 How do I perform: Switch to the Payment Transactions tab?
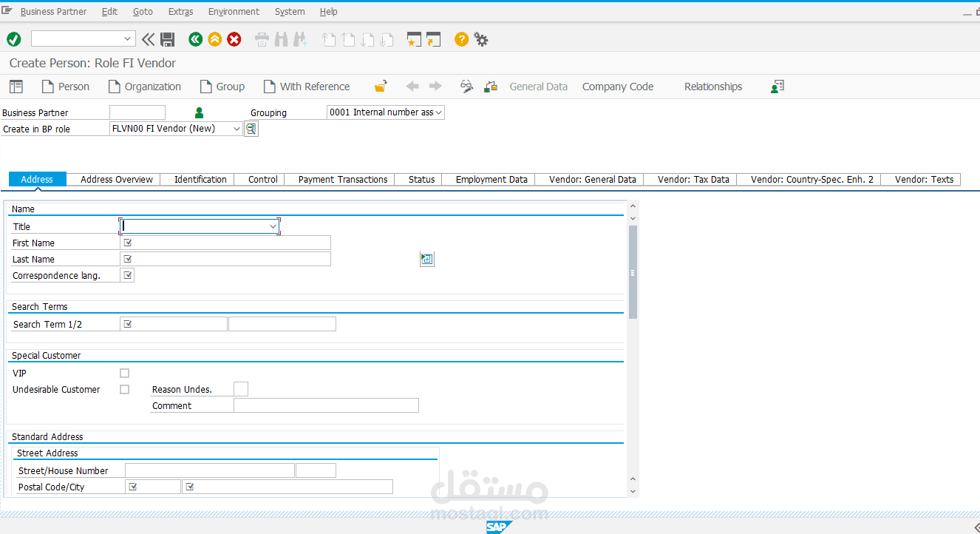[342, 179]
